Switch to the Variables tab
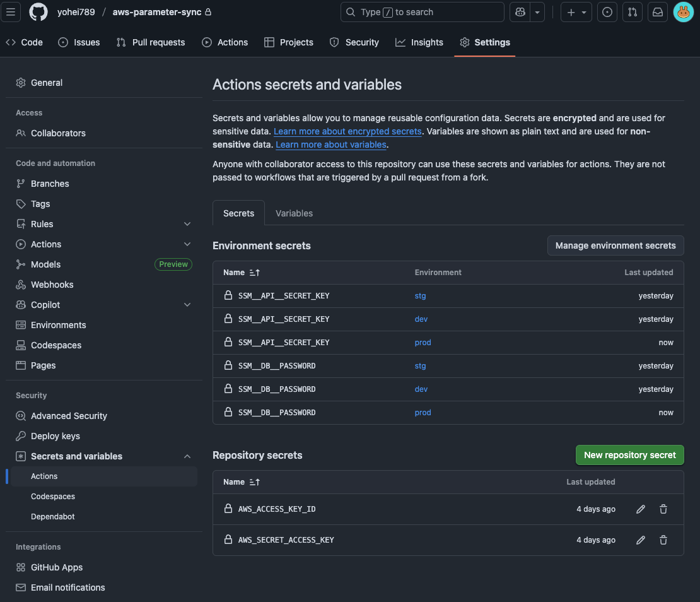Viewport: 700px width, 602px height. 293,213
